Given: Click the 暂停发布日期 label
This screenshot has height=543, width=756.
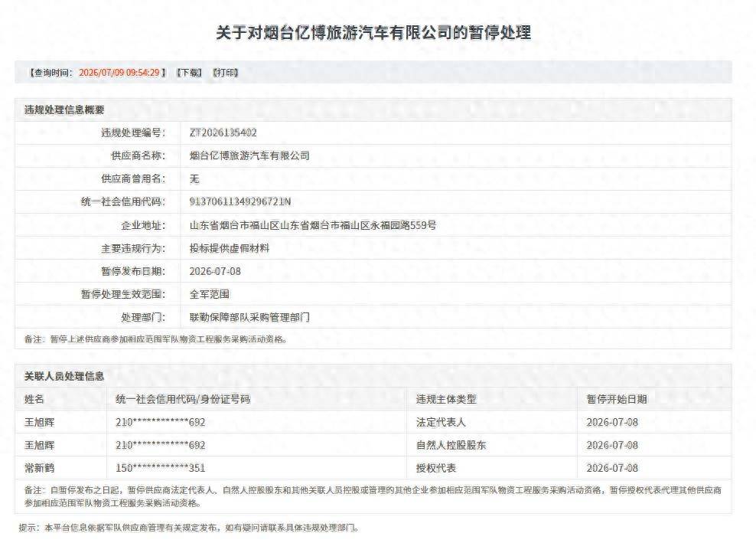Looking at the screenshot, I should coord(133,271).
